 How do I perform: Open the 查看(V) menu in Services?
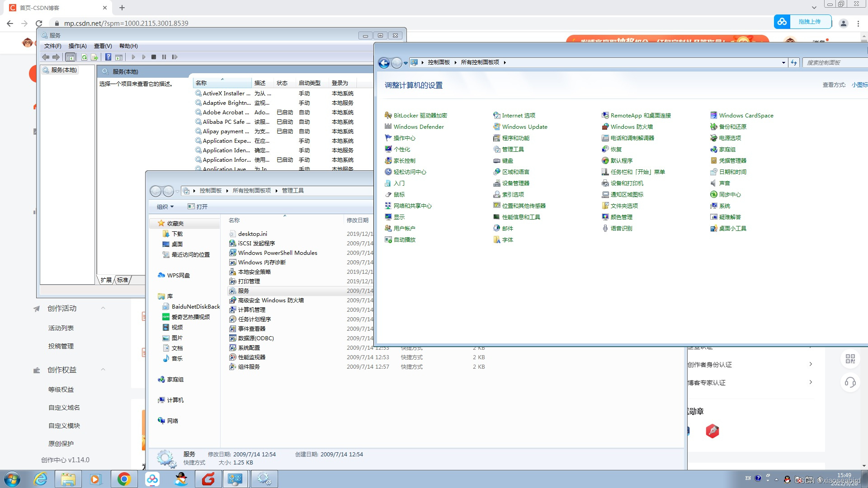pyautogui.click(x=103, y=46)
